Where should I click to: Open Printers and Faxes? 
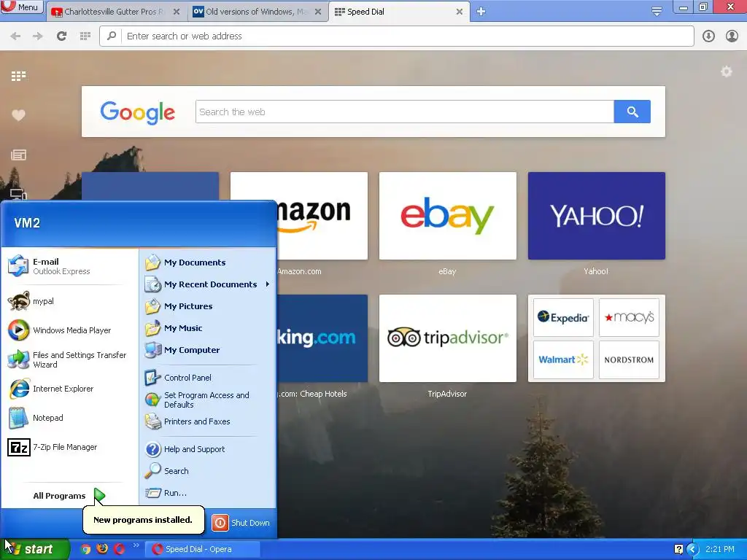point(208,421)
